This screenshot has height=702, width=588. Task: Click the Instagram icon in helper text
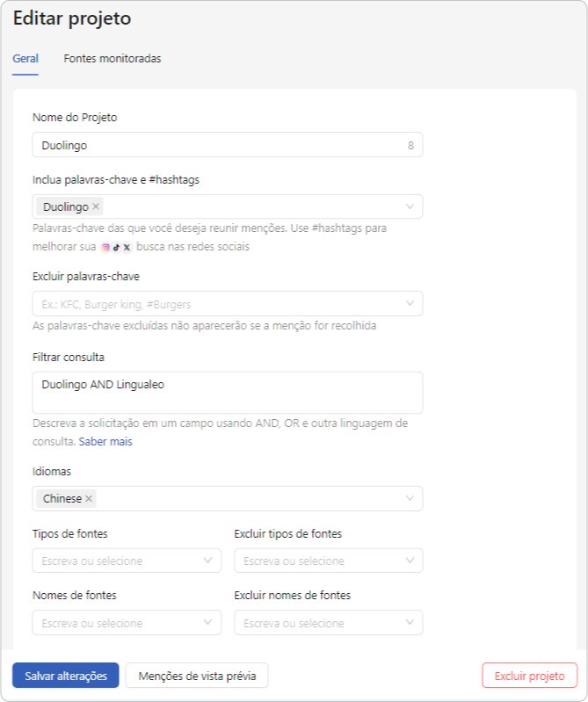pos(105,247)
